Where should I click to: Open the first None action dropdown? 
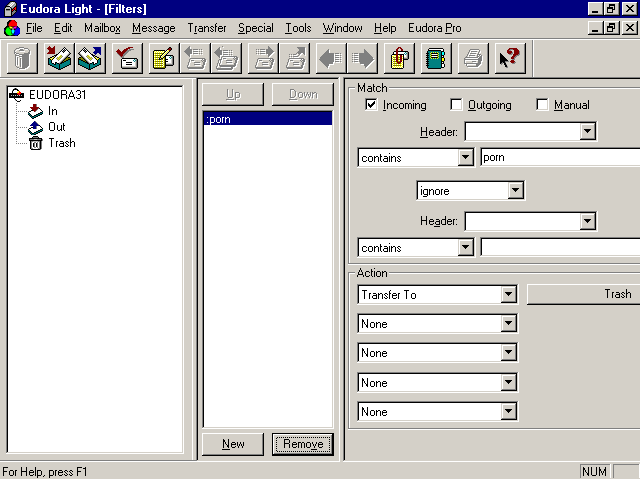tap(509, 324)
